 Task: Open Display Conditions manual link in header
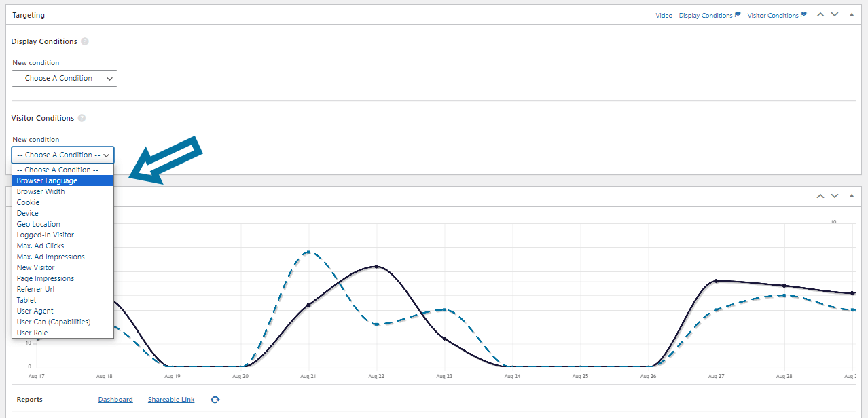pos(710,15)
